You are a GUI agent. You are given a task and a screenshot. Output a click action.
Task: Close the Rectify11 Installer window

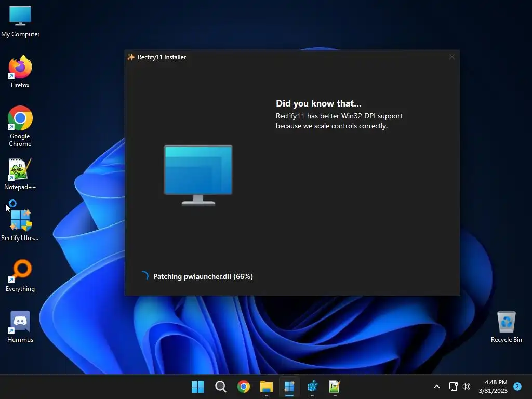[451, 57]
